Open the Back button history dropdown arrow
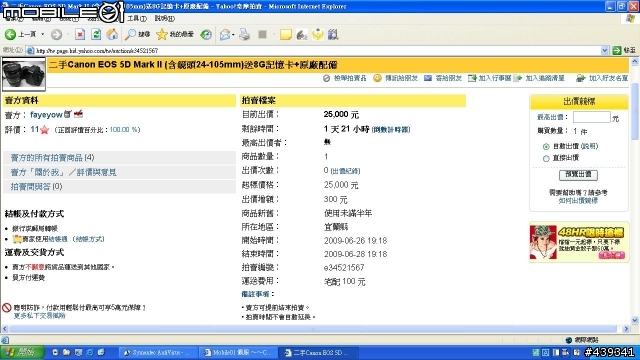 42,35
